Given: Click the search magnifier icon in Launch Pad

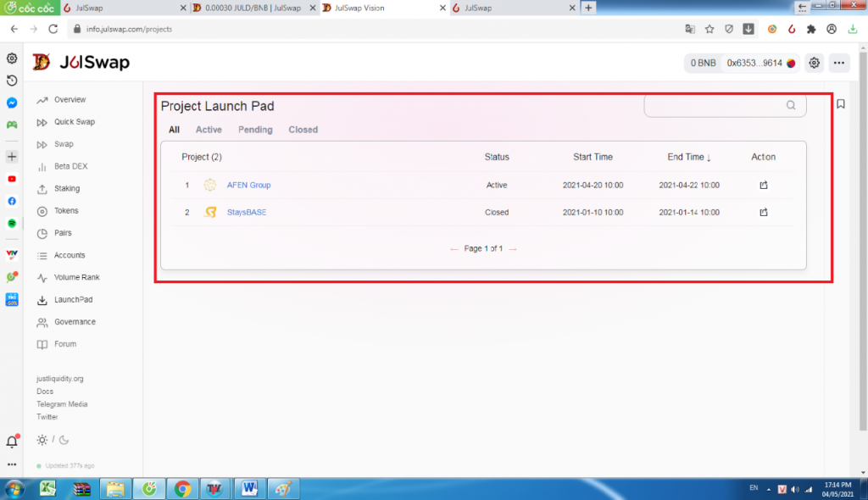Looking at the screenshot, I should [x=791, y=106].
